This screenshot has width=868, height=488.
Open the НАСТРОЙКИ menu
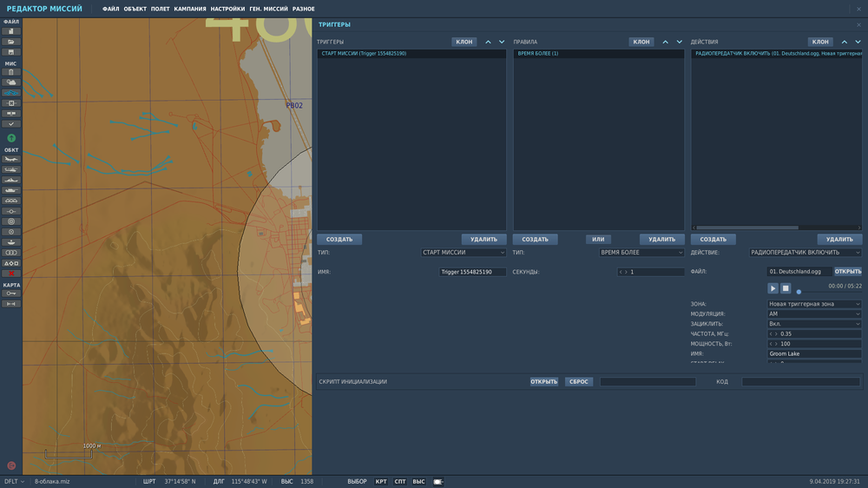coord(227,9)
